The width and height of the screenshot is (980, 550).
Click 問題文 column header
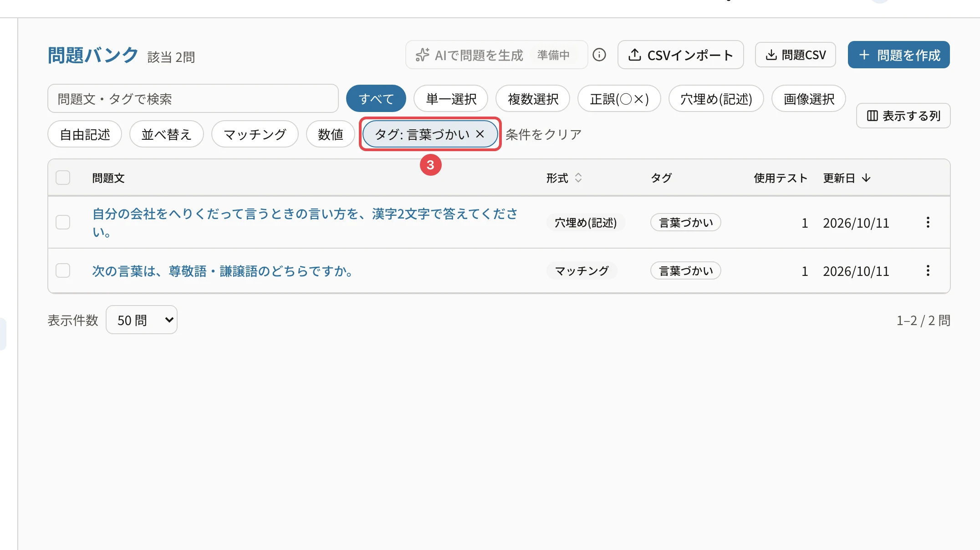click(108, 178)
